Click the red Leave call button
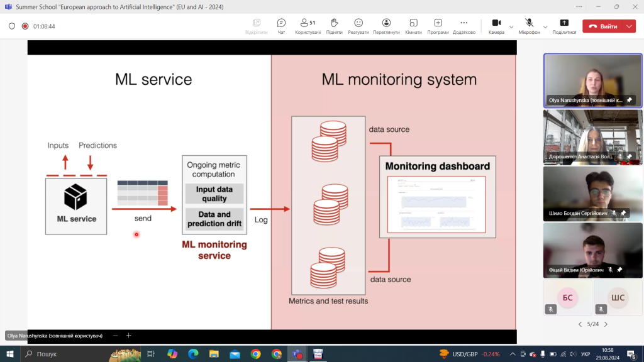644x362 pixels. point(602,26)
